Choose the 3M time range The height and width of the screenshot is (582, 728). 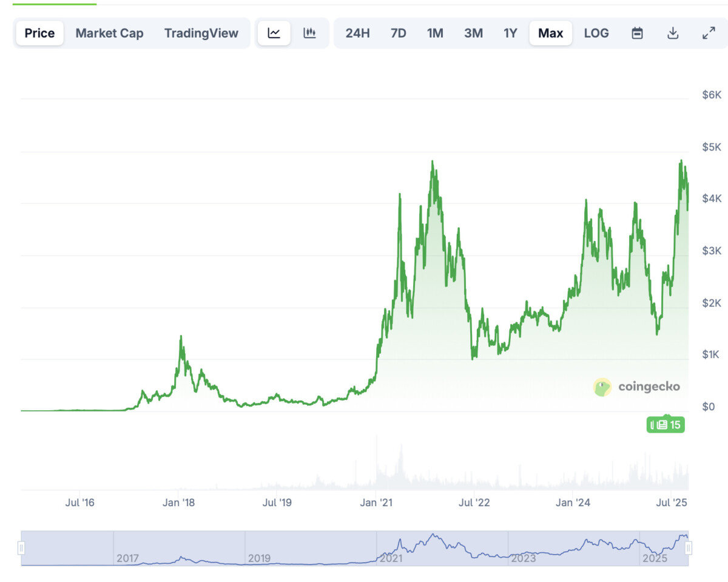tap(473, 33)
